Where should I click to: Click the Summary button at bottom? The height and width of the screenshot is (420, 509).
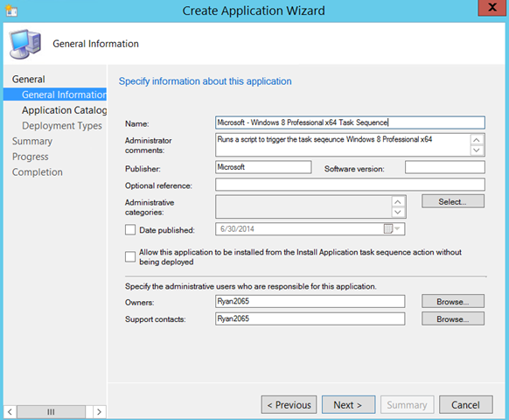point(407,405)
